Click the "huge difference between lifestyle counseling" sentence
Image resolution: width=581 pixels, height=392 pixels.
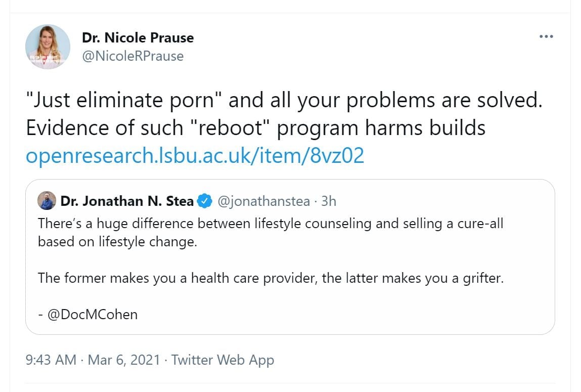pos(271,223)
